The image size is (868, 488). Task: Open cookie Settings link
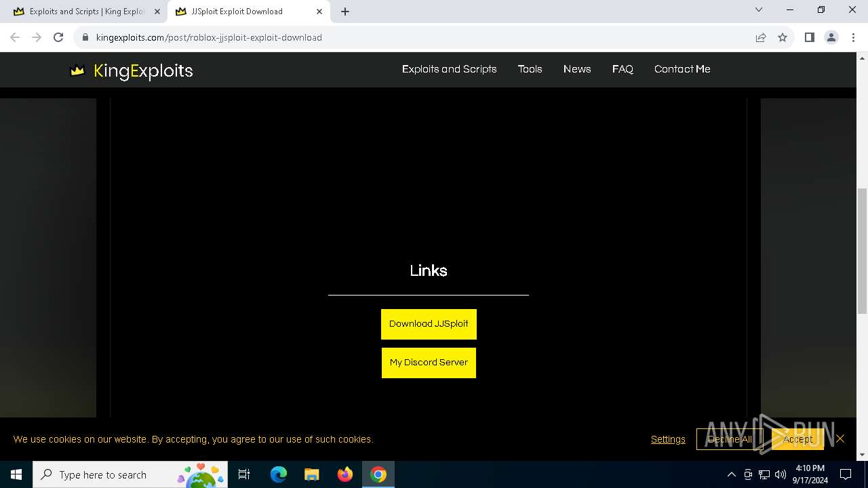(x=668, y=439)
